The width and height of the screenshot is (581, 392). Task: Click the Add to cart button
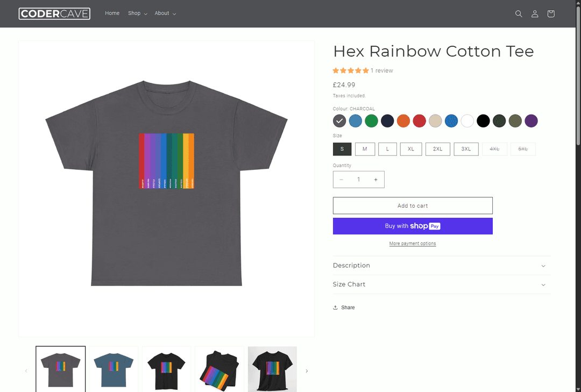click(x=413, y=205)
